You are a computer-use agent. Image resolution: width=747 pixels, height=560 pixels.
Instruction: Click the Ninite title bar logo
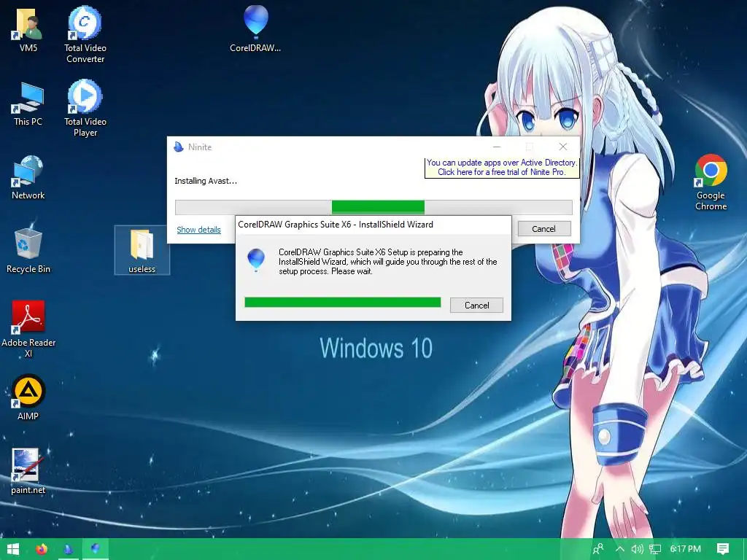point(179,147)
